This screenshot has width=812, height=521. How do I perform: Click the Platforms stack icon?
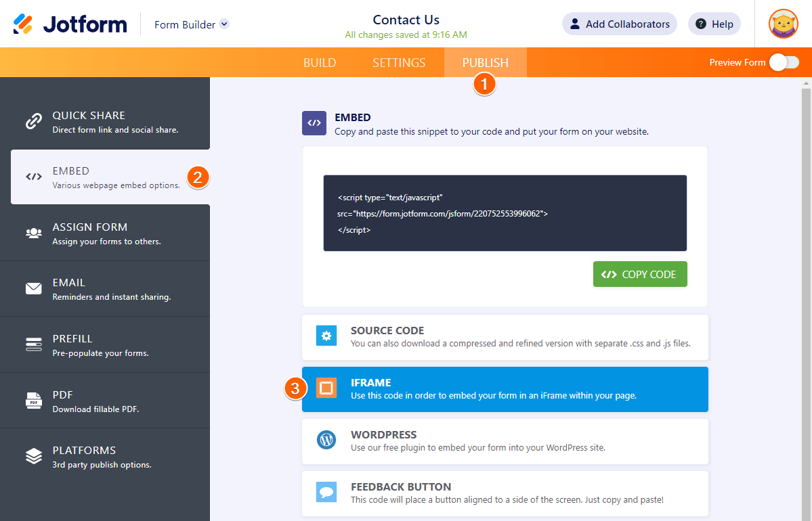pyautogui.click(x=34, y=456)
